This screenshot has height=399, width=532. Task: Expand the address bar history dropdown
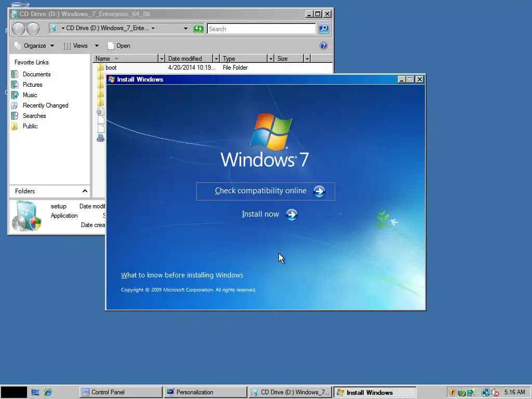coord(185,29)
